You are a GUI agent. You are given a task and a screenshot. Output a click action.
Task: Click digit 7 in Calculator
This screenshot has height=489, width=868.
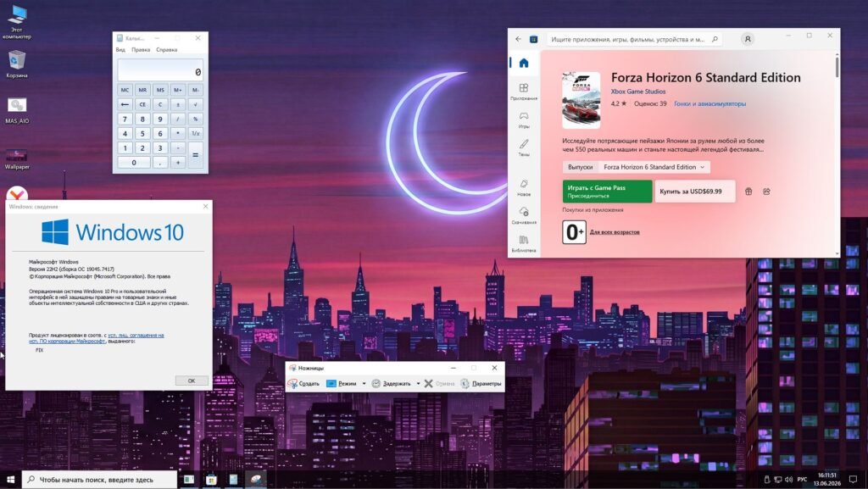click(125, 119)
